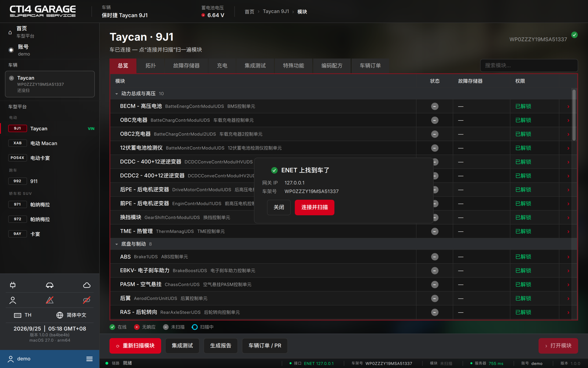The height and width of the screenshot is (368, 588).
Task: Open the cloud icon in sidebar footer
Action: point(87,285)
